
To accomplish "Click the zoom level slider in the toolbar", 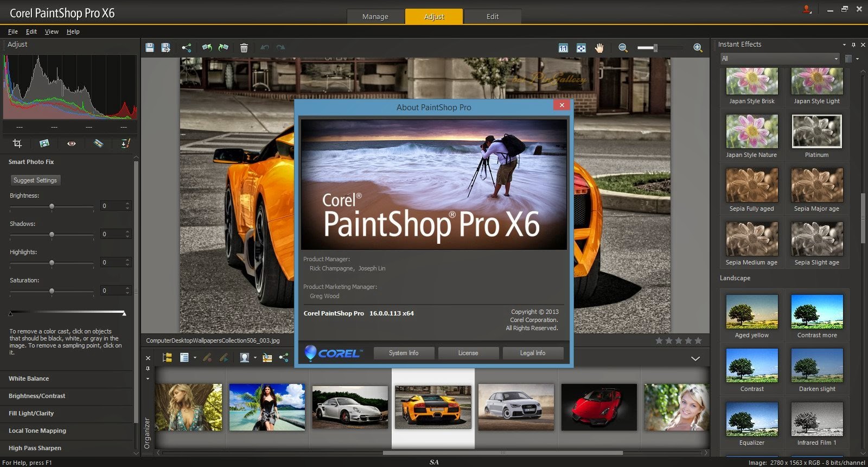I will (x=655, y=48).
